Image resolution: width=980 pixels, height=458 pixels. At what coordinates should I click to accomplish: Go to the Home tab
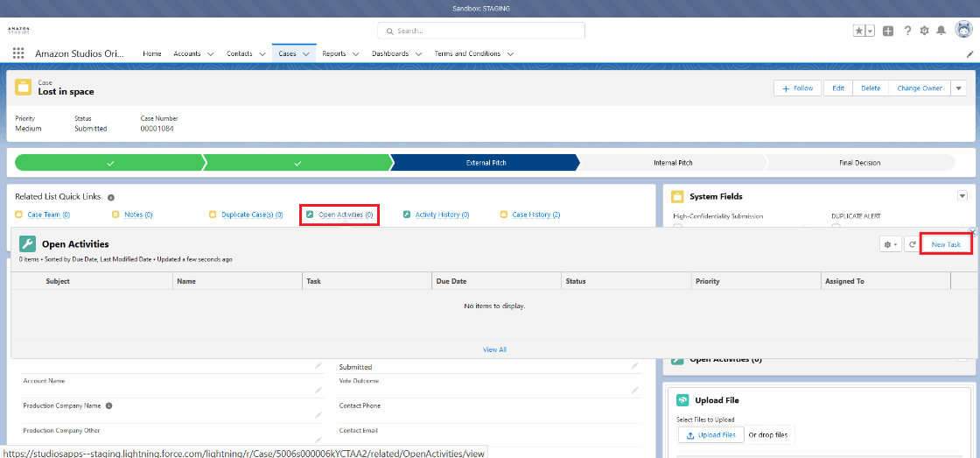152,53
